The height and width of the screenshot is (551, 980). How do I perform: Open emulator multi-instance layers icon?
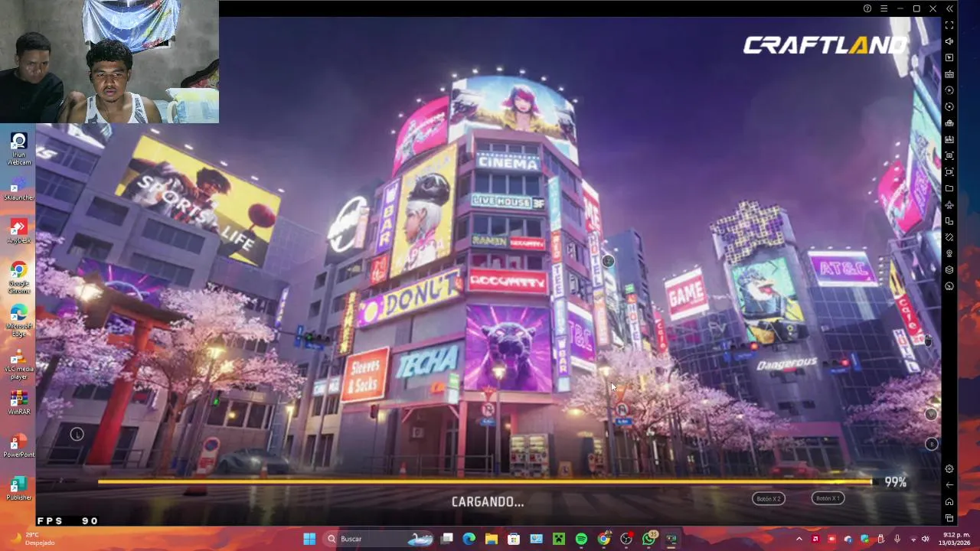pos(949,270)
